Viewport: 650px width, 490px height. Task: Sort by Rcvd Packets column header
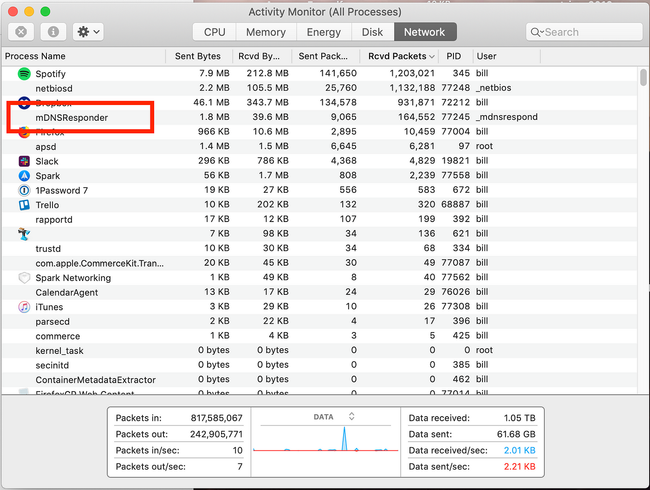click(401, 56)
